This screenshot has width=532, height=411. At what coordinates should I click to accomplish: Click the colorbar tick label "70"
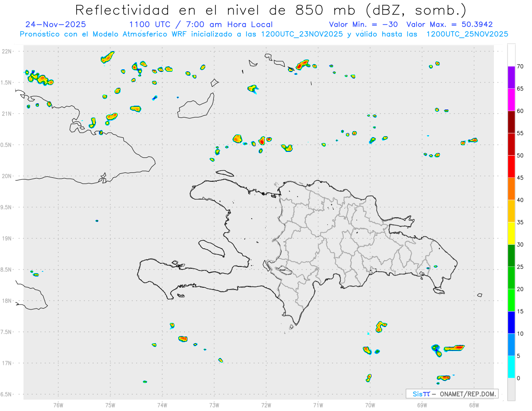[520, 67]
